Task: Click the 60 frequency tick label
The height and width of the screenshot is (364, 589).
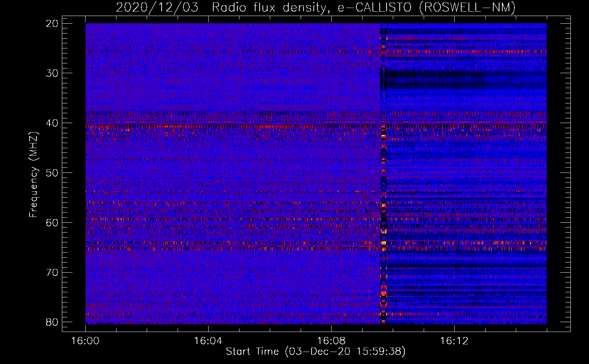Action: [x=52, y=222]
